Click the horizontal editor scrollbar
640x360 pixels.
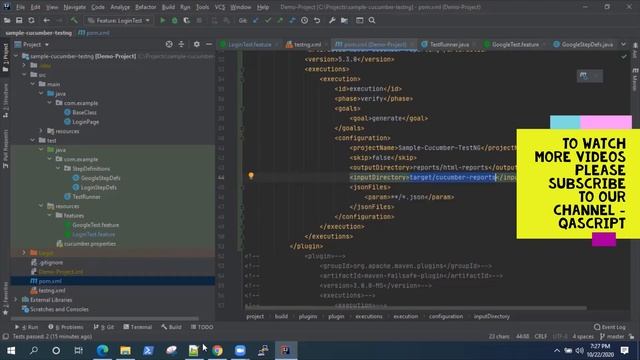(416, 308)
